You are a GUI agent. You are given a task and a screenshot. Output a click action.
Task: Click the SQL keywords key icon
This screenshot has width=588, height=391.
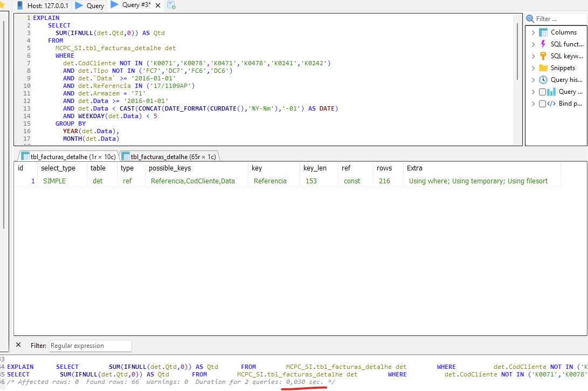pyautogui.click(x=543, y=56)
